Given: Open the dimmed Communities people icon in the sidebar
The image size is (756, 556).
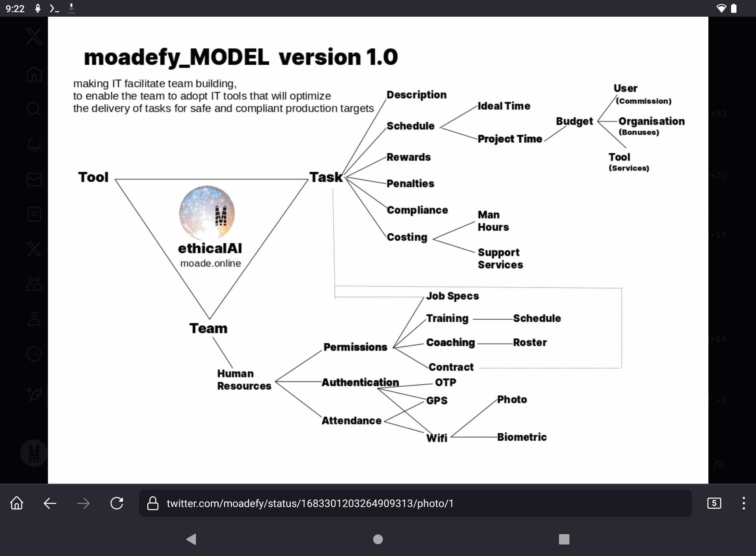Looking at the screenshot, I should pos(34,284).
